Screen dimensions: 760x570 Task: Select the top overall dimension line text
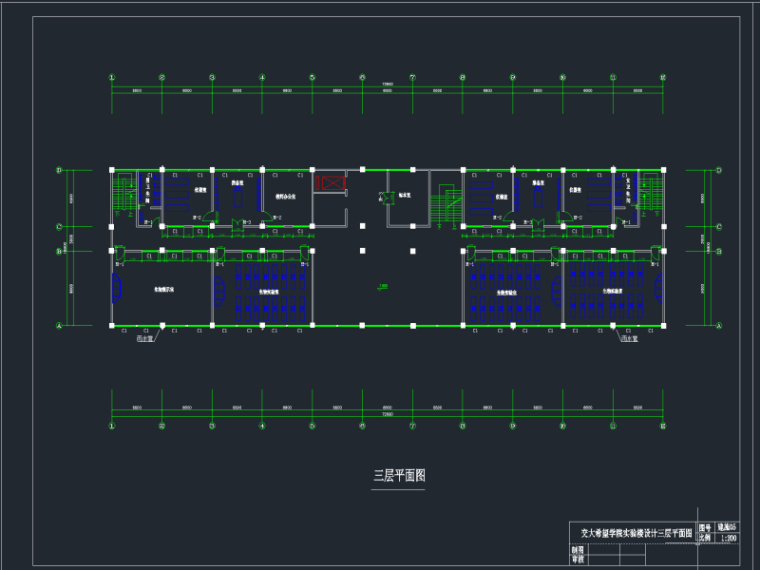pos(387,84)
